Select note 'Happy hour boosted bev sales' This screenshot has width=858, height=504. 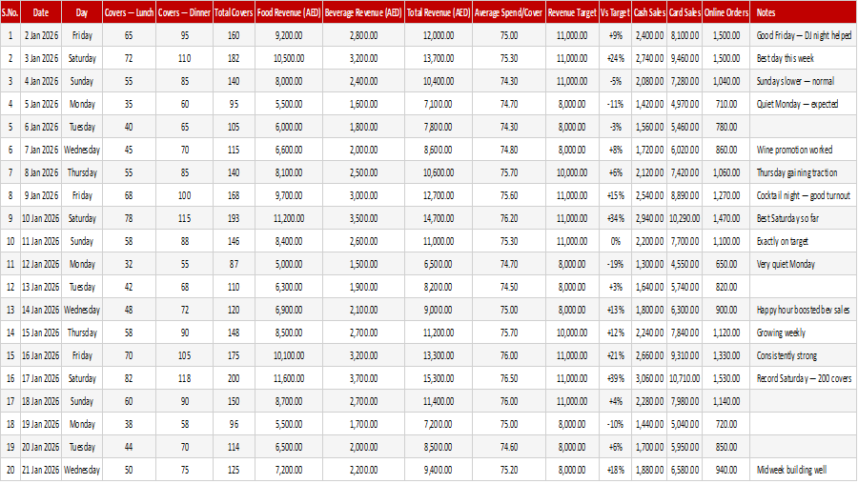(804, 310)
